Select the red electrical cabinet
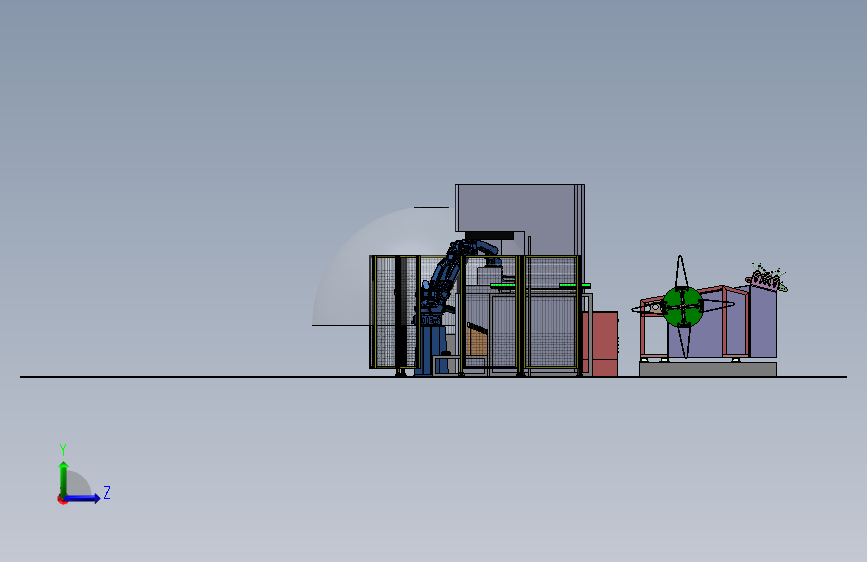The image size is (867, 562). click(604, 344)
